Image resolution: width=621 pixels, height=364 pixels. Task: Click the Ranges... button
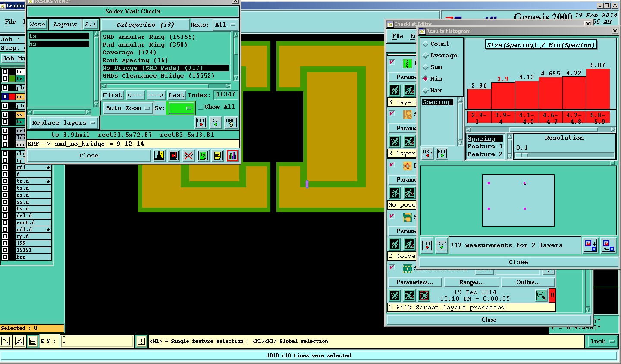[471, 282]
